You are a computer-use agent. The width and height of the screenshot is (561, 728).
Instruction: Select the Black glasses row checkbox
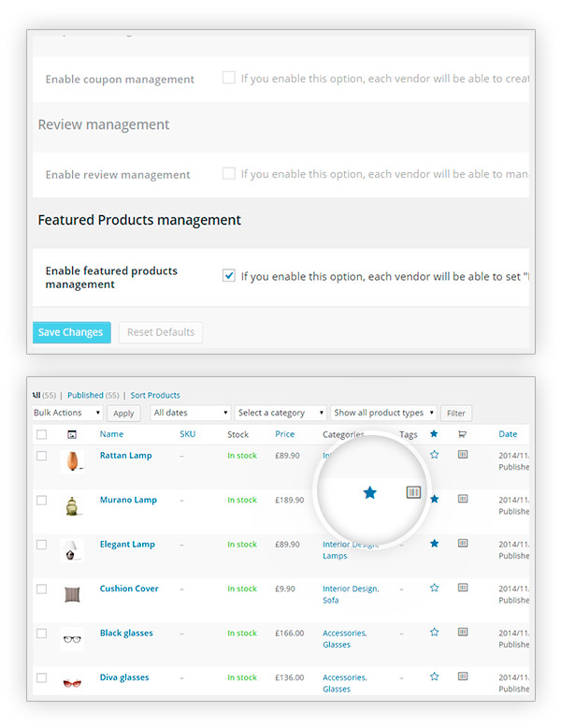(x=42, y=633)
